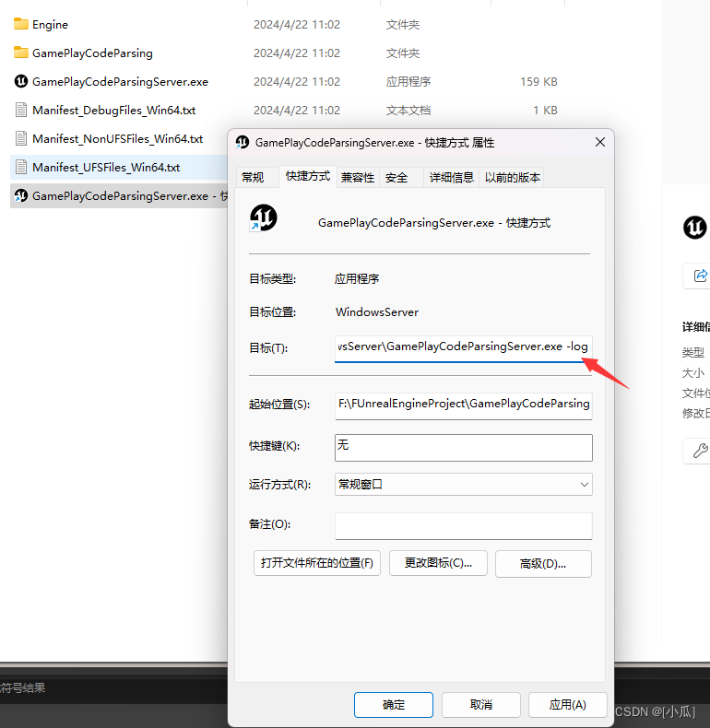Image resolution: width=710 pixels, height=728 pixels.
Task: Click the Manifest_UFSFiles_Win64.txt file icon
Action: click(21, 167)
